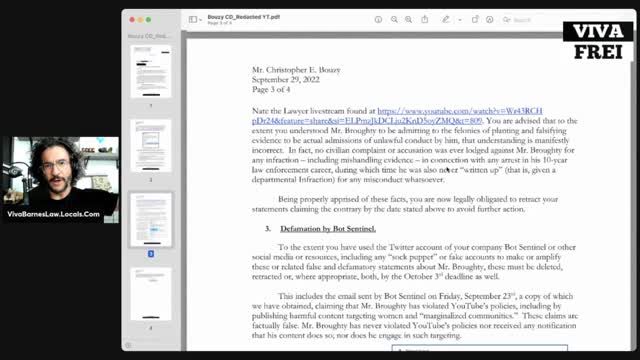Show the Markup toolbar
Viewport: 640px width, 360px height.
click(490, 20)
